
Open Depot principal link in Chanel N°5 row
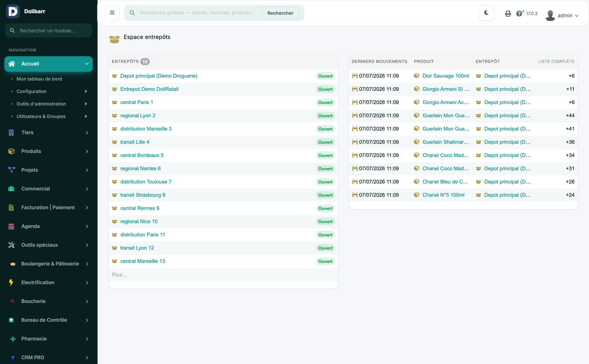pyautogui.click(x=507, y=195)
